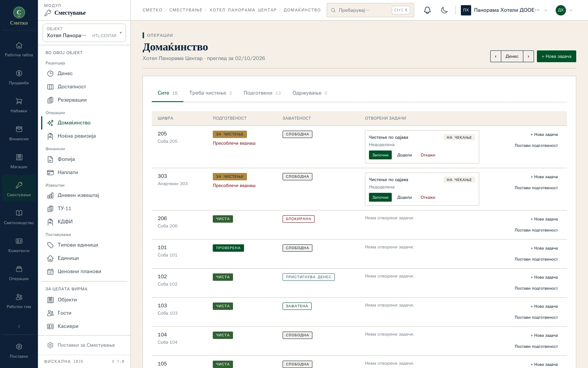Open Поставки gear in left rail
Viewport: 588px width, 368px height.
point(19,351)
